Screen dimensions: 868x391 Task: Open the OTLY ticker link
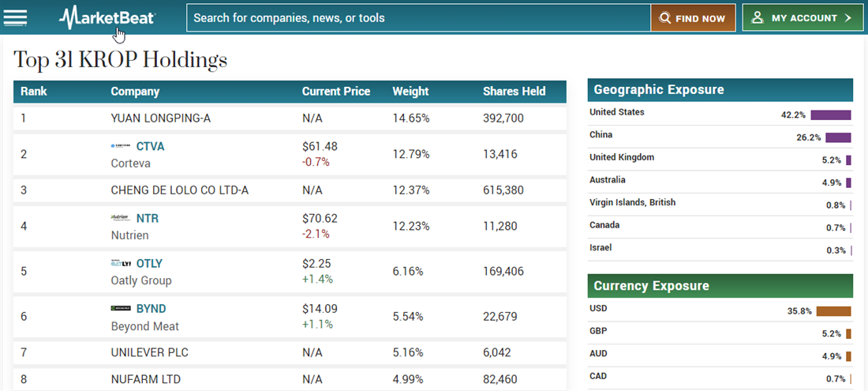pyautogui.click(x=149, y=263)
